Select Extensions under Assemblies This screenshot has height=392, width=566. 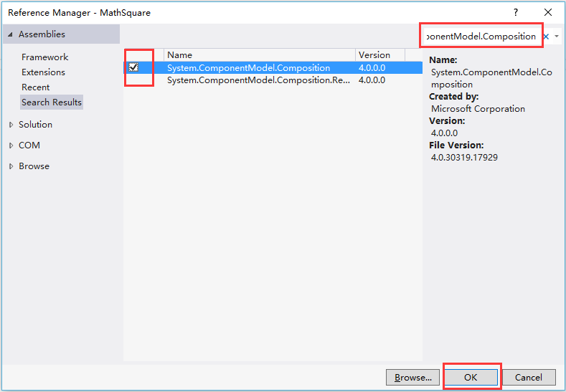click(x=43, y=72)
